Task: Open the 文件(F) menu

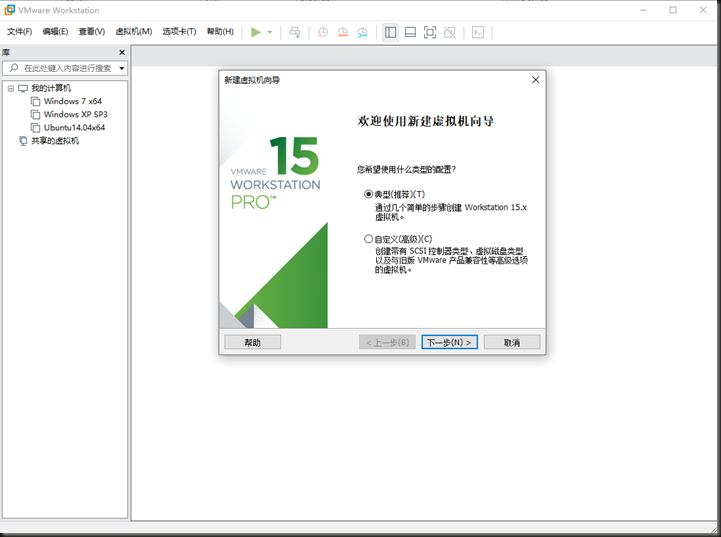Action: coord(19,32)
